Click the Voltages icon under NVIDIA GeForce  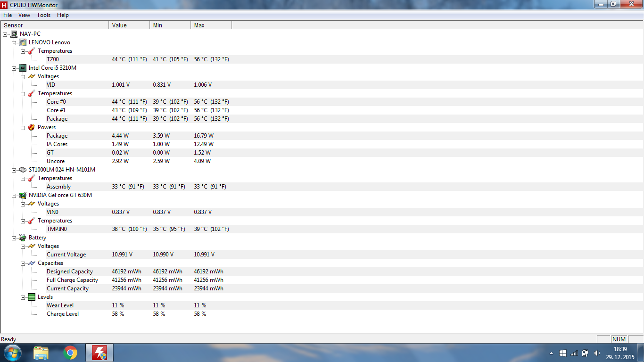tap(32, 204)
